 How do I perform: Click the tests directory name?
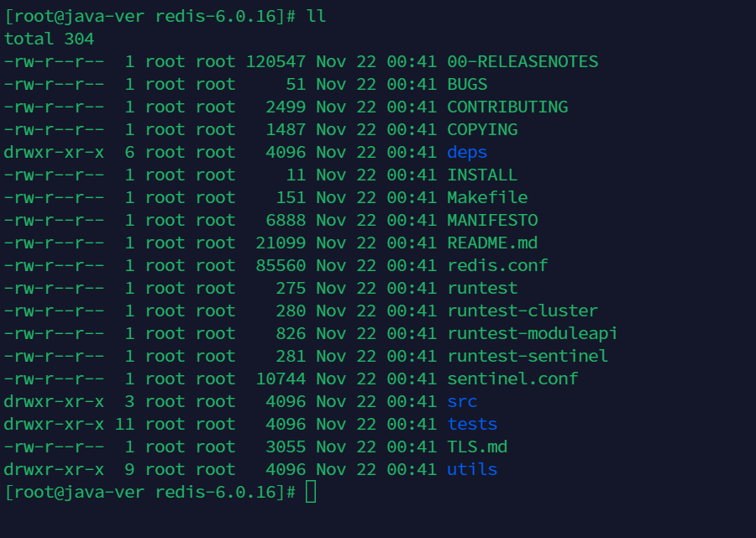coord(472,424)
